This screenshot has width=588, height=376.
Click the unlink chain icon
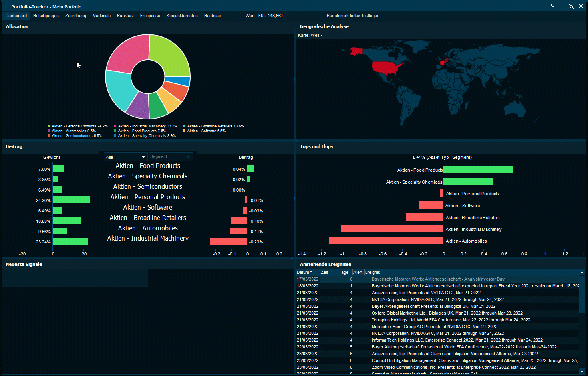[x=572, y=7]
